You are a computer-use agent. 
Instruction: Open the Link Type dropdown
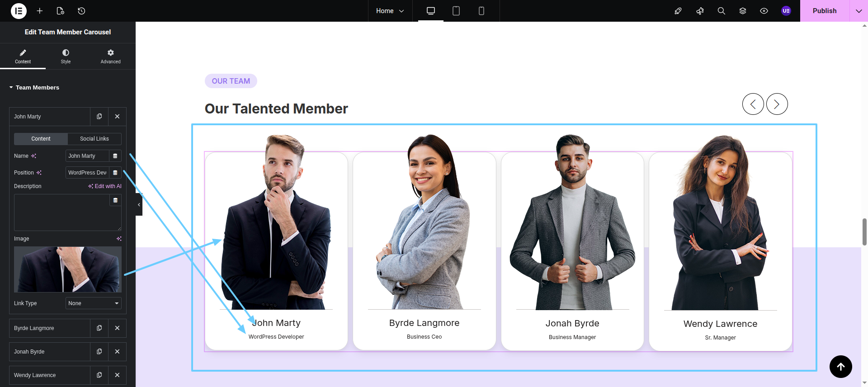[94, 303]
